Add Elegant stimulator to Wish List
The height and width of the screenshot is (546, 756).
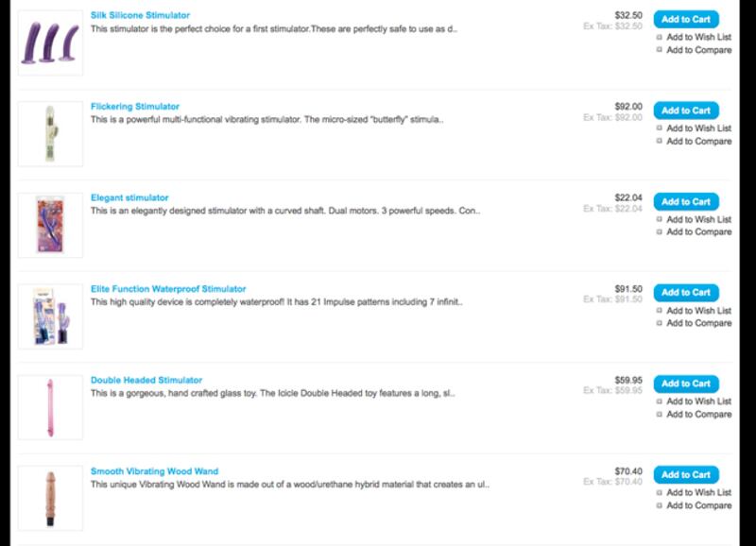pos(698,219)
